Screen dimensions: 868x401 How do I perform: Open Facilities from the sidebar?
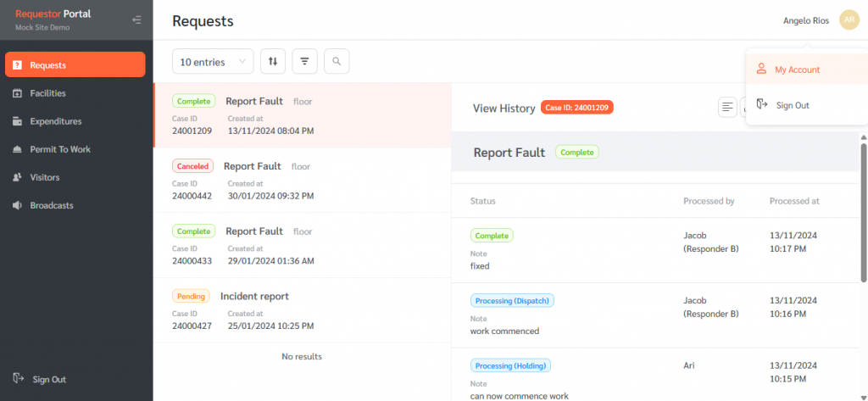tap(47, 93)
